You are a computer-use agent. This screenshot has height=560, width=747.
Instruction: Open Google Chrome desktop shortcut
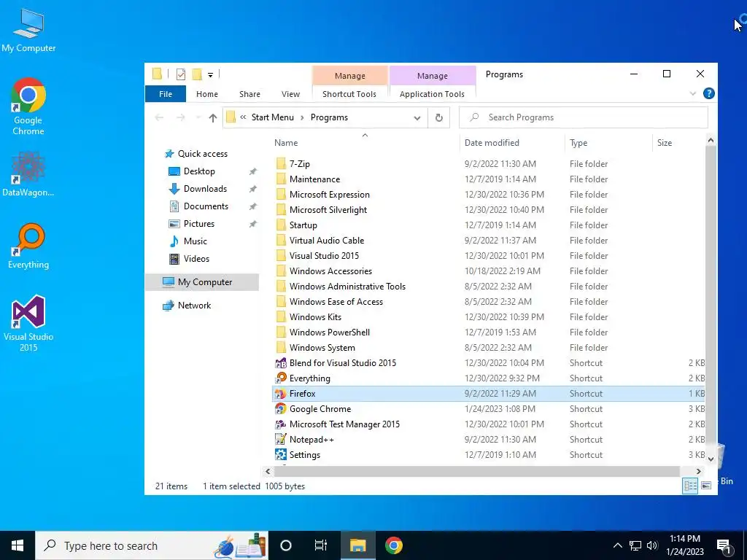[x=28, y=106]
